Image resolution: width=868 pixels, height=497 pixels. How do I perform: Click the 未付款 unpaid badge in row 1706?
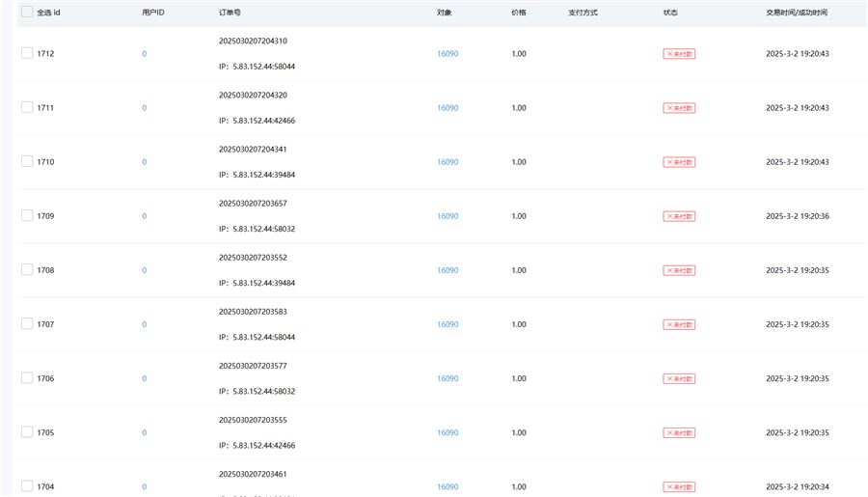(x=679, y=378)
